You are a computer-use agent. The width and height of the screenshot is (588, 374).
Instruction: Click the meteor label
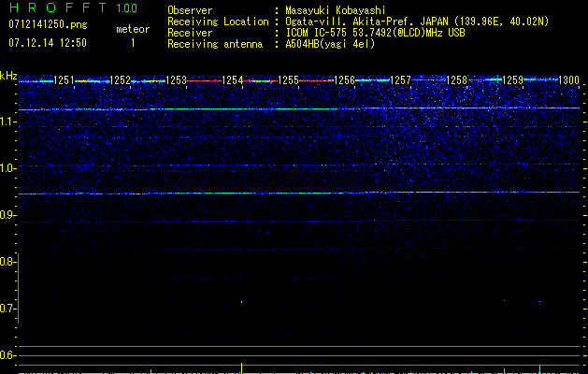click(133, 29)
